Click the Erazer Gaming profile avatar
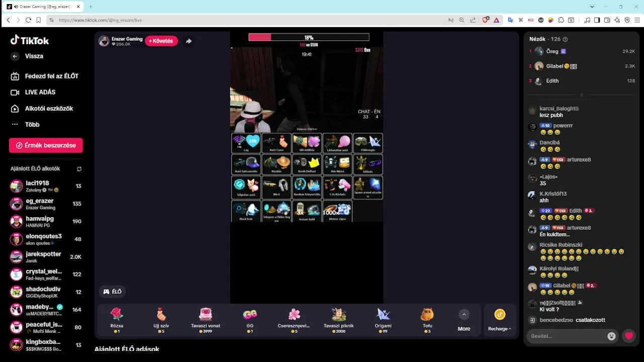 pos(104,41)
